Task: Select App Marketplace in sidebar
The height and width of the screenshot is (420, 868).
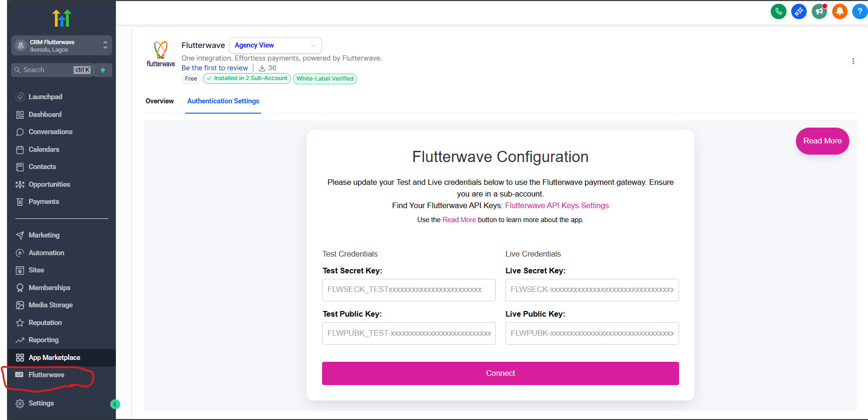Action: coord(61,358)
